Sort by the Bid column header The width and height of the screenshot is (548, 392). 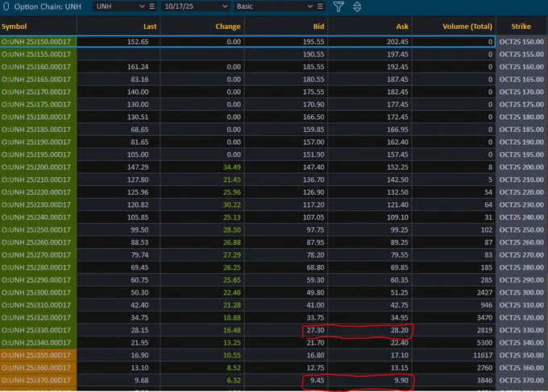click(318, 27)
